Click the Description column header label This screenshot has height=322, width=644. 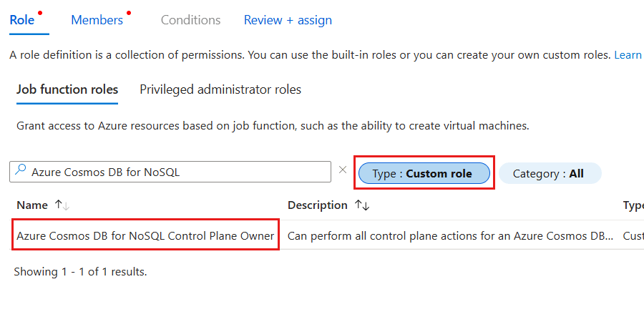(318, 205)
